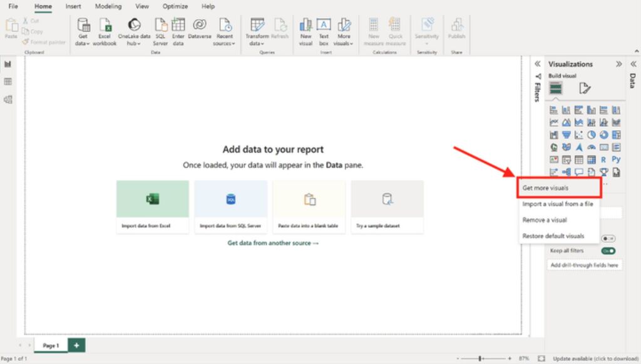Insert a Text box
Image resolution: width=641 pixels, height=364 pixels.
(324, 31)
